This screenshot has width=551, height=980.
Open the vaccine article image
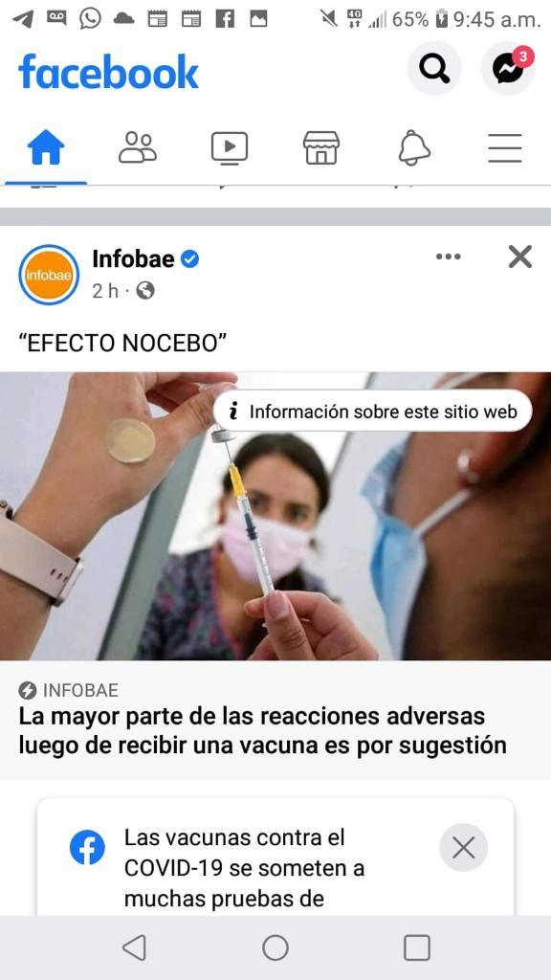275,516
